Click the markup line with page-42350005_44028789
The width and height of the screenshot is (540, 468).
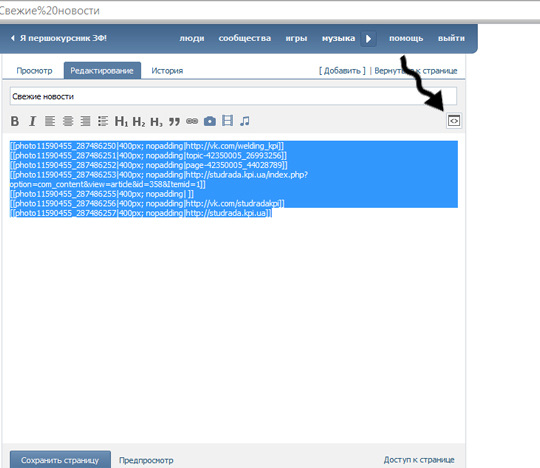(148, 165)
